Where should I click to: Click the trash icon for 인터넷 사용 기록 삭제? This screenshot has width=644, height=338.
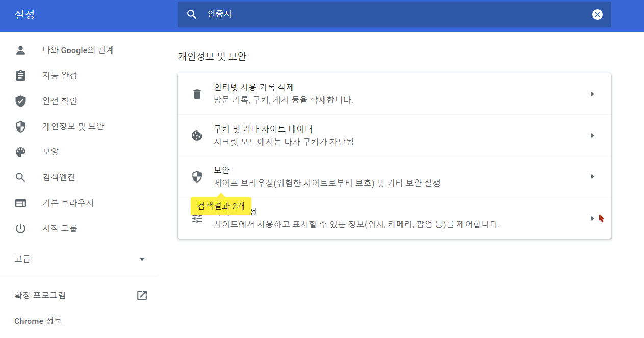197,94
